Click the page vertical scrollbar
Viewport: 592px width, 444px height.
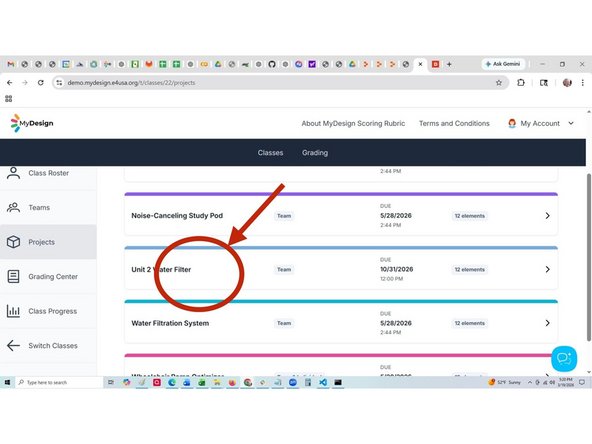(x=589, y=257)
